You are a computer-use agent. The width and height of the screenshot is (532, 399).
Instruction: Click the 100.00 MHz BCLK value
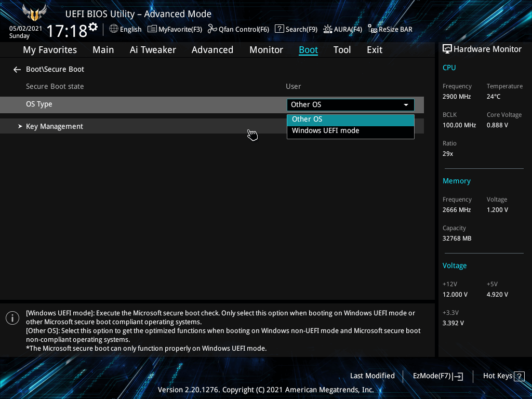coord(459,125)
